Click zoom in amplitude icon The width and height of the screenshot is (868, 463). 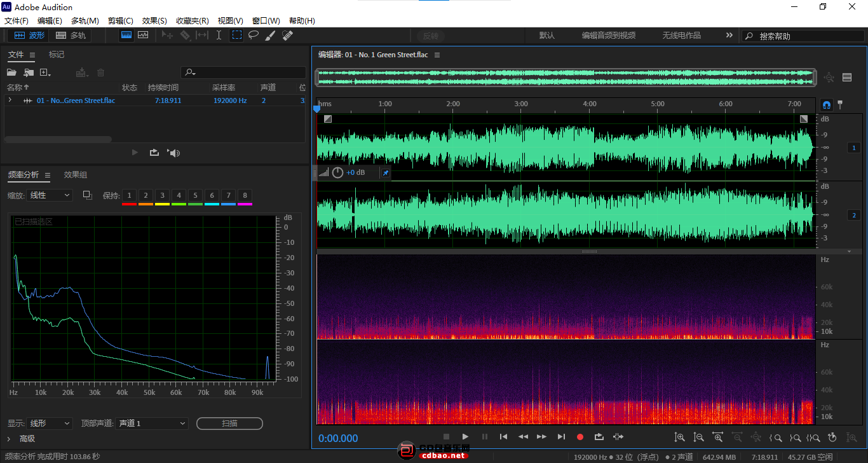(680, 437)
